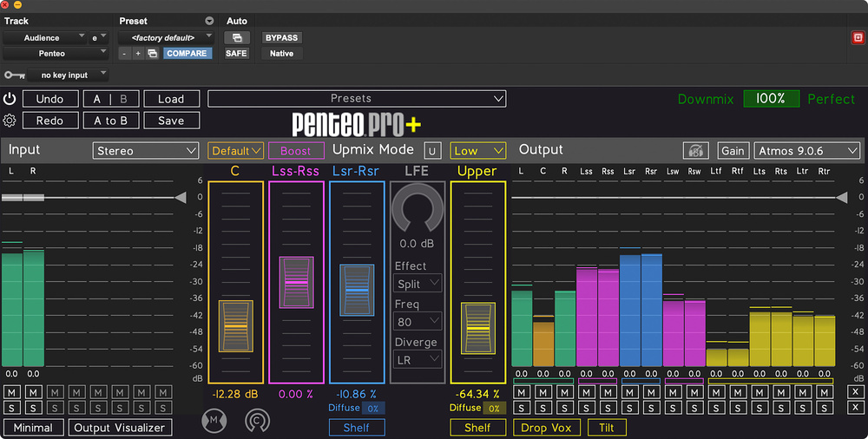Screen dimensions: 868x439
Task: Click the Gain button
Action: pos(733,151)
